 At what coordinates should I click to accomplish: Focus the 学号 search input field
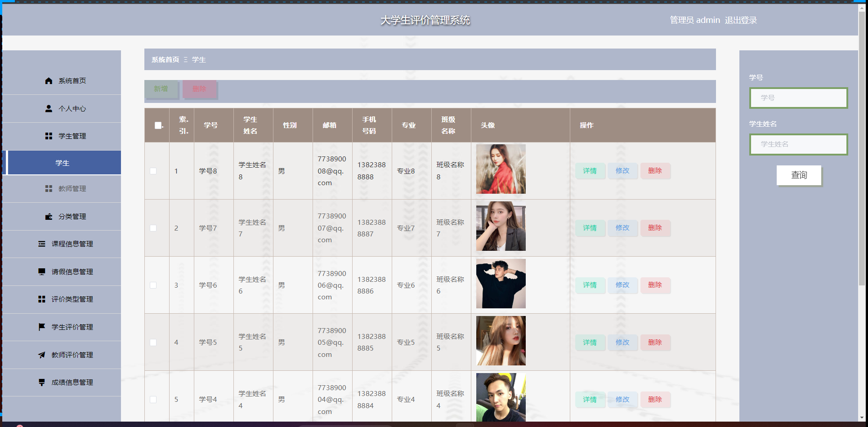click(799, 98)
